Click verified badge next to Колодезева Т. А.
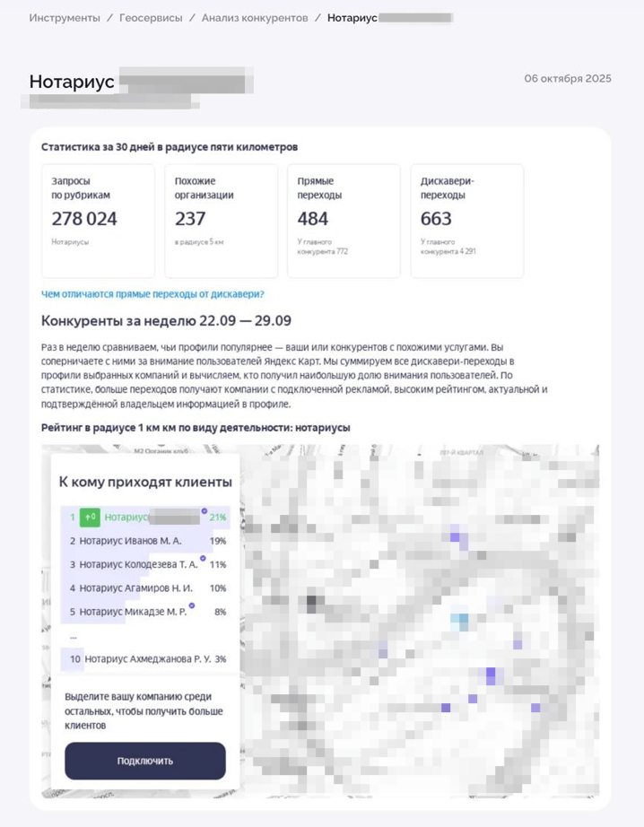The image size is (644, 827). point(203,558)
